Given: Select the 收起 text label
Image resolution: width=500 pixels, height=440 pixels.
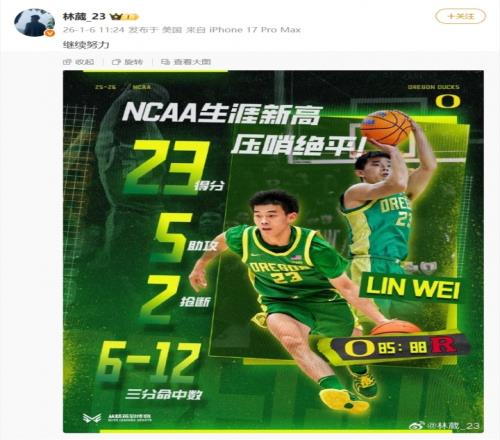Looking at the screenshot, I should (x=84, y=62).
